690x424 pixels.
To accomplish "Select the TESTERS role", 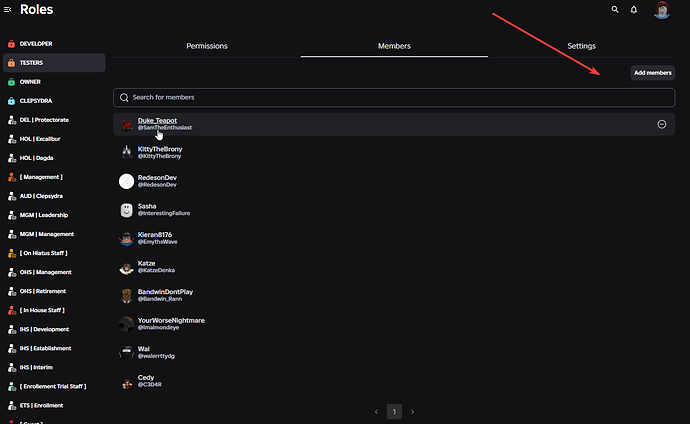I will (x=54, y=62).
